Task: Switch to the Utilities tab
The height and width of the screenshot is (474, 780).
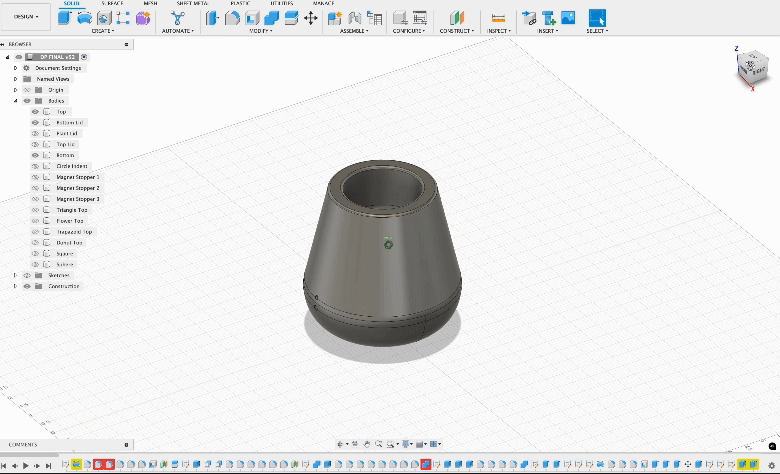Action: pyautogui.click(x=282, y=3)
